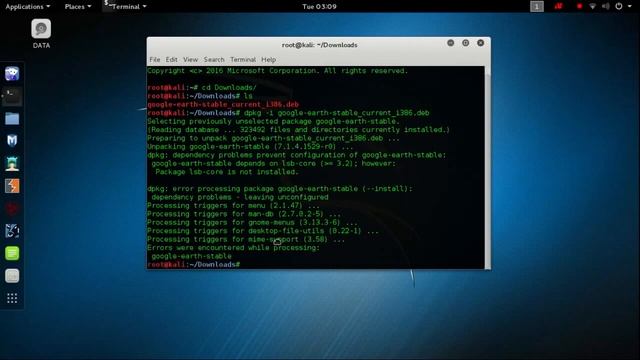640x360 pixels.
Task: Click the 'cd Downloads/' command line
Action: point(202,88)
